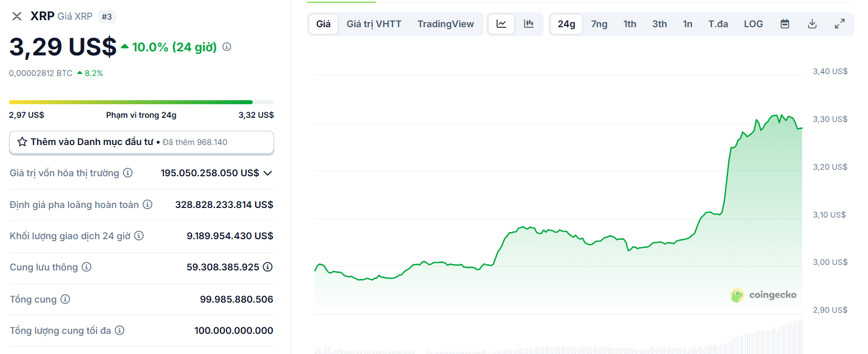Select 1n time range
868x354 pixels.
tap(688, 24)
